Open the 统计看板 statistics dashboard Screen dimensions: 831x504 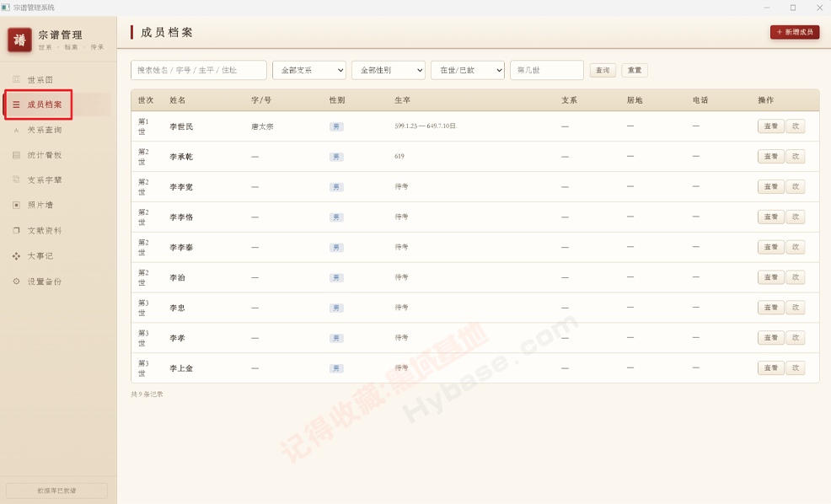(x=45, y=155)
